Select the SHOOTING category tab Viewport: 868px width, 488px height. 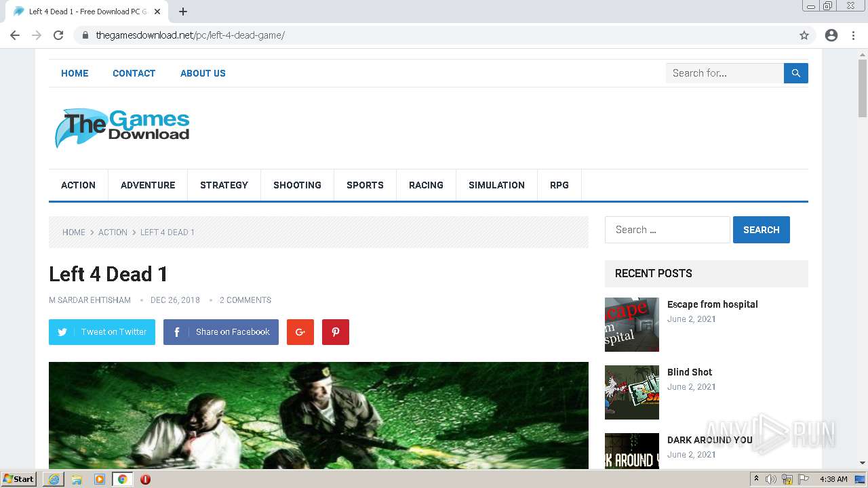pos(298,185)
